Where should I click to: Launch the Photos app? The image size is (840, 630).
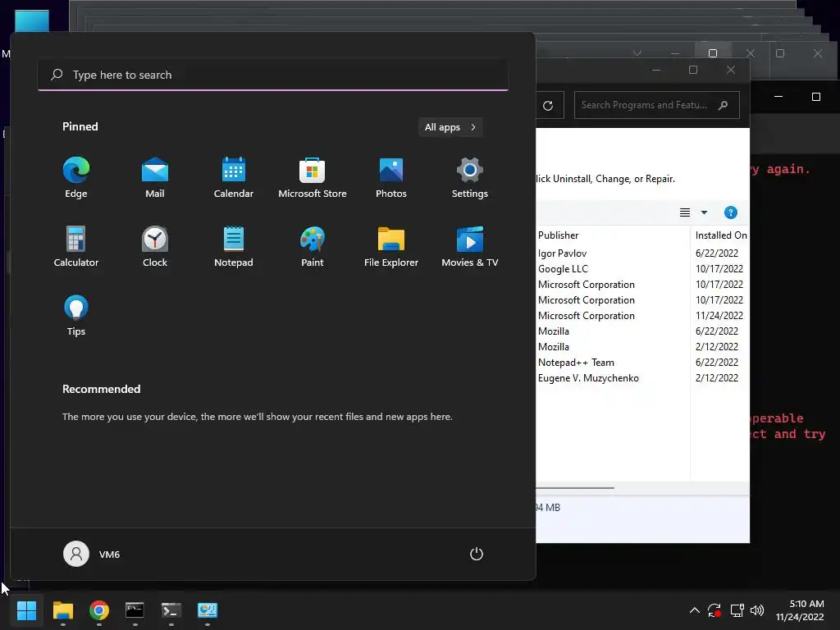[x=391, y=177]
